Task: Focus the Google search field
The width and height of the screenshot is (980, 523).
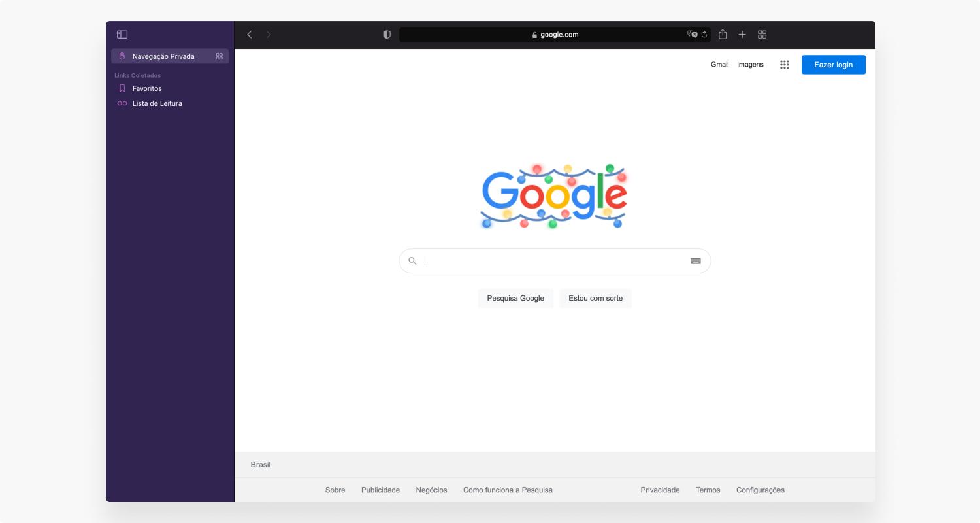Action: (555, 261)
